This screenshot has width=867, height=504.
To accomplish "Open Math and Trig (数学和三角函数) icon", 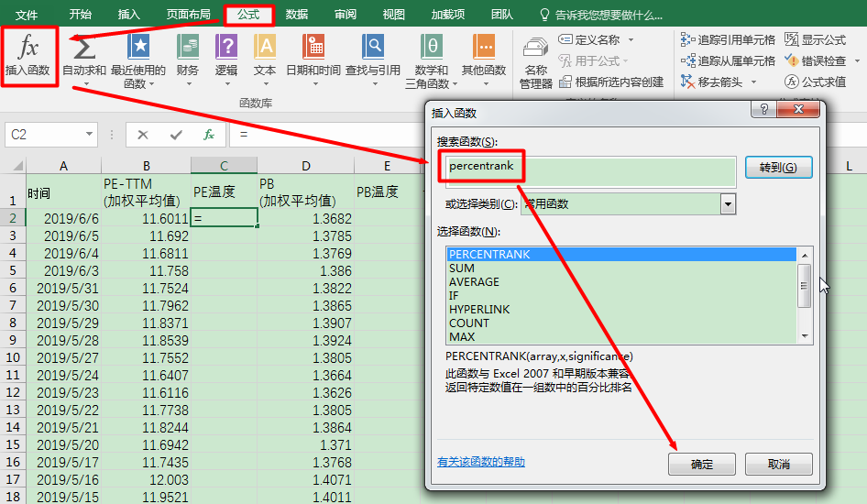I will (432, 47).
